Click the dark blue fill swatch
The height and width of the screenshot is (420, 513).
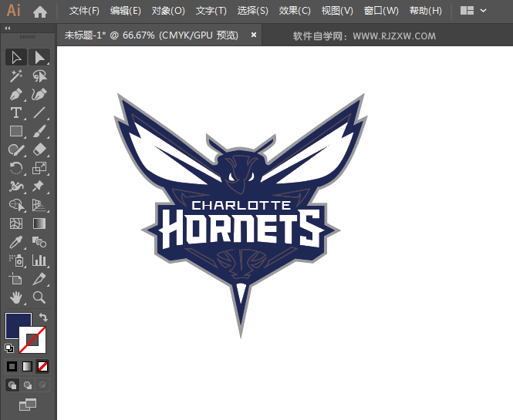[x=15, y=322]
